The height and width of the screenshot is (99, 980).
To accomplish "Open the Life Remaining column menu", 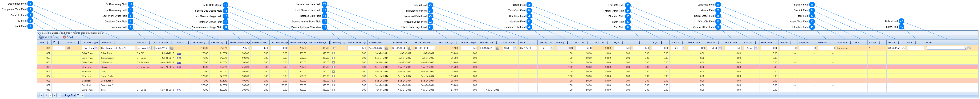I will (x=209, y=43).
